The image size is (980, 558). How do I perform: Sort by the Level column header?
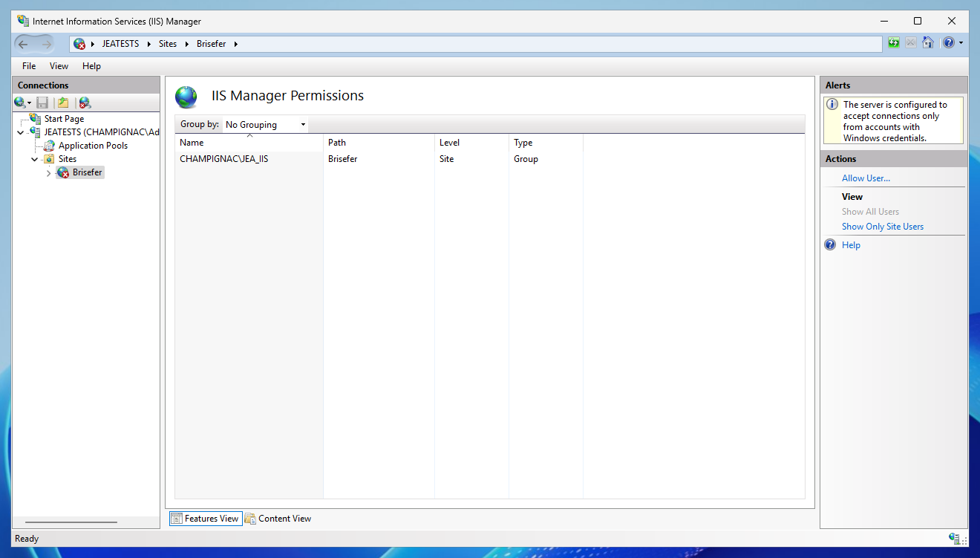(x=471, y=143)
